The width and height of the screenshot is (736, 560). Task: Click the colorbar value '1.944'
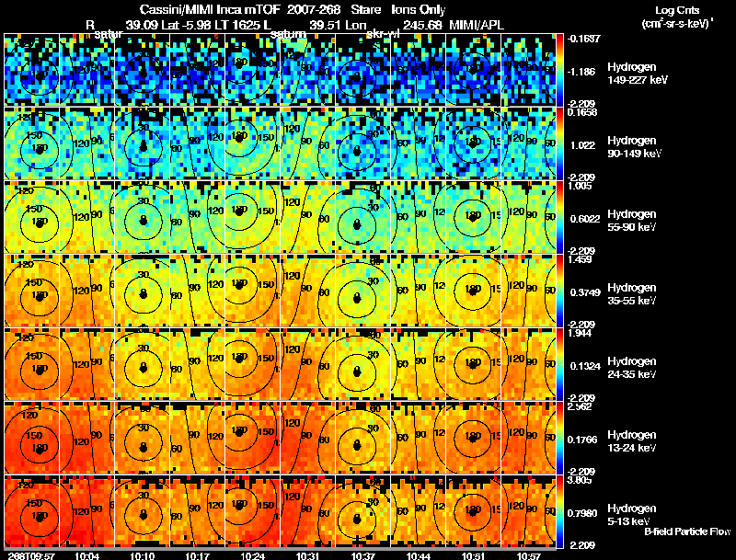tap(580, 333)
